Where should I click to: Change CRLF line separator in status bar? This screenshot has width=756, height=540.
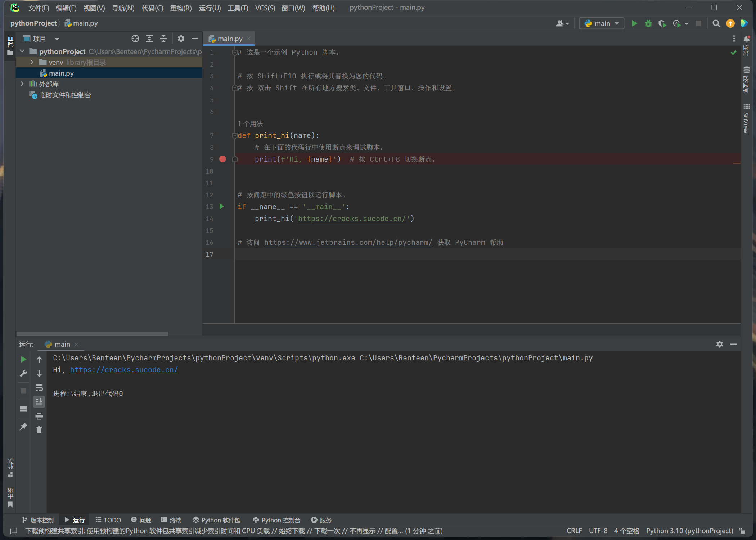tap(574, 531)
